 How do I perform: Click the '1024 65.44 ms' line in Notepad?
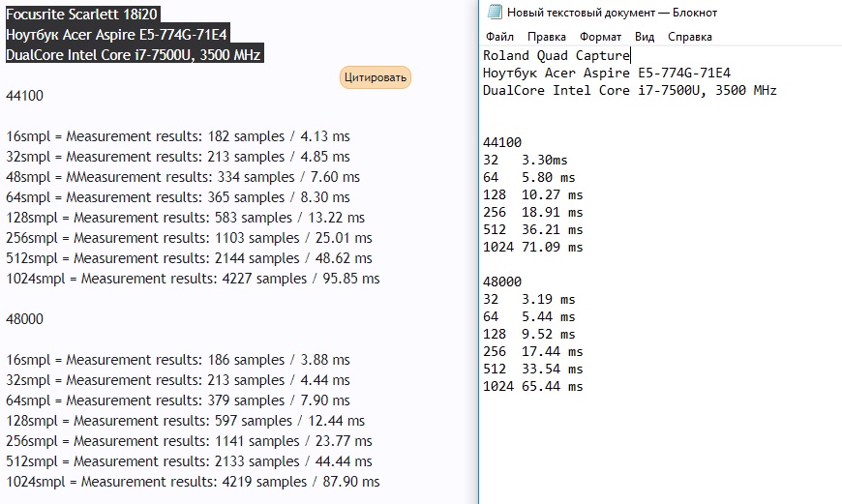[x=532, y=386]
